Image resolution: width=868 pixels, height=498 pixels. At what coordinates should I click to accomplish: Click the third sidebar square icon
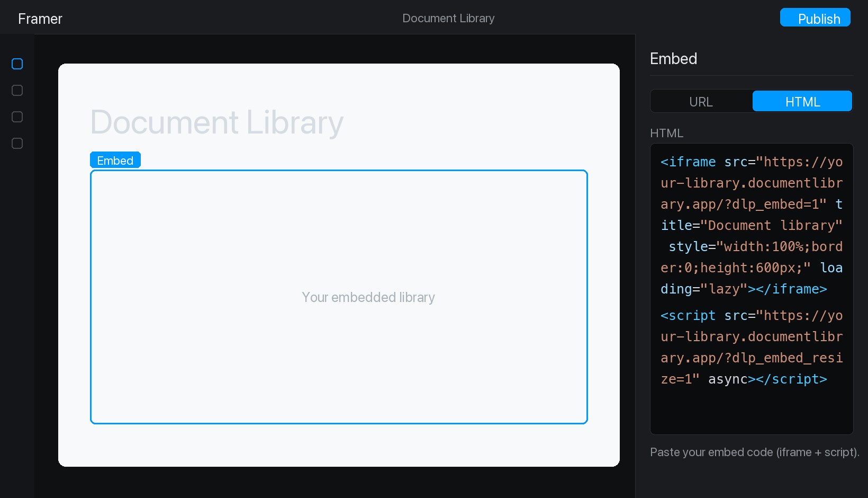[x=17, y=117]
